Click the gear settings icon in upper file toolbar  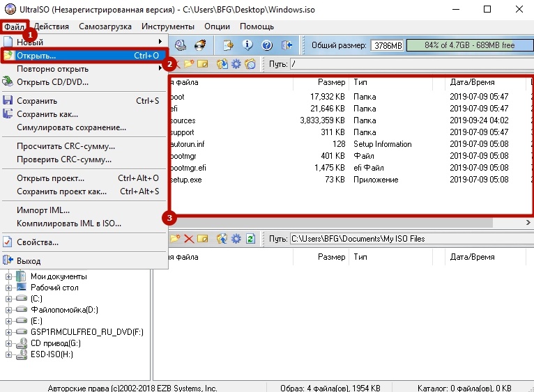[x=236, y=64]
